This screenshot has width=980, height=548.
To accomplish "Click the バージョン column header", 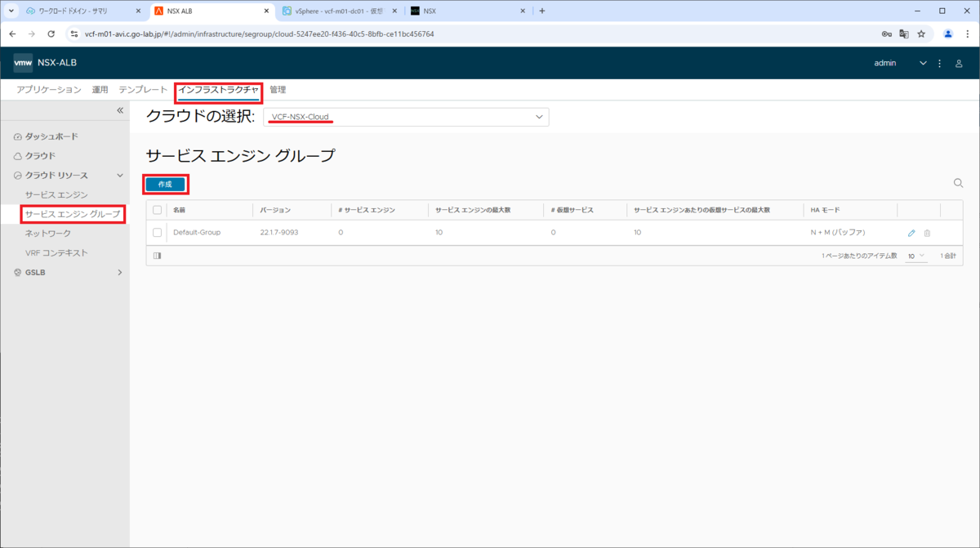I will click(x=275, y=210).
